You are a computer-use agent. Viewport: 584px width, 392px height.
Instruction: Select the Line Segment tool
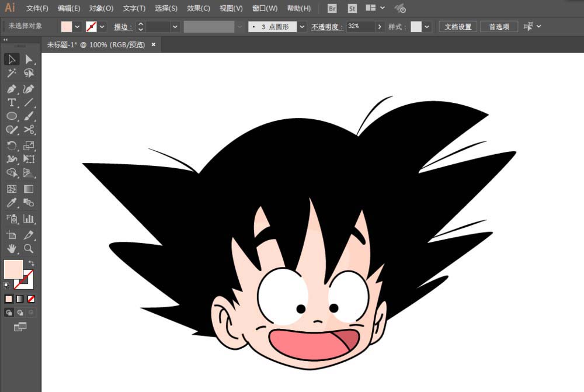pyautogui.click(x=29, y=102)
